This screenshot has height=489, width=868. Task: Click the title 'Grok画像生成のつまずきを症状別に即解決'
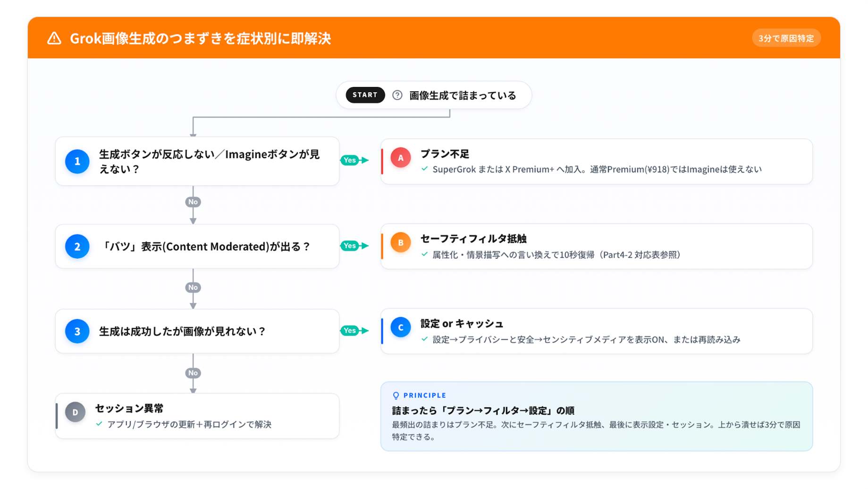(201, 38)
